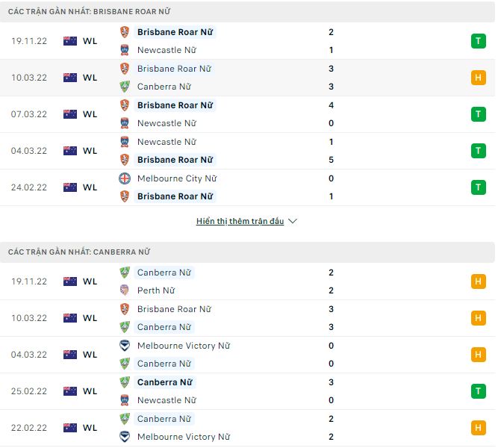Image resolution: width=501 pixels, height=448 pixels.
Task: Click the date 07.03.22
Action: pyautogui.click(x=29, y=114)
